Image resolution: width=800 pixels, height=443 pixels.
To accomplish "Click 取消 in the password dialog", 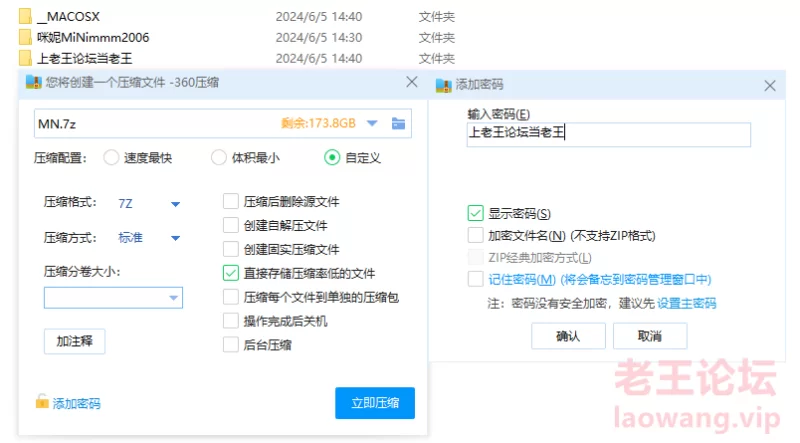I will pos(650,336).
